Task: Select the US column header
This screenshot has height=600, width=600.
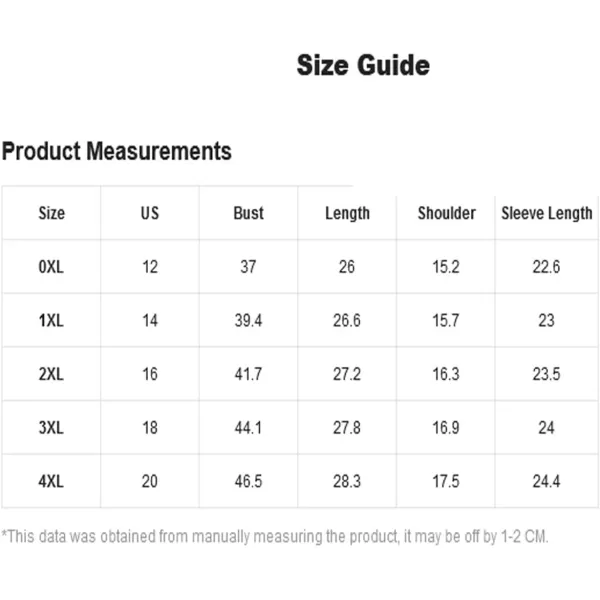Action: pyautogui.click(x=150, y=213)
